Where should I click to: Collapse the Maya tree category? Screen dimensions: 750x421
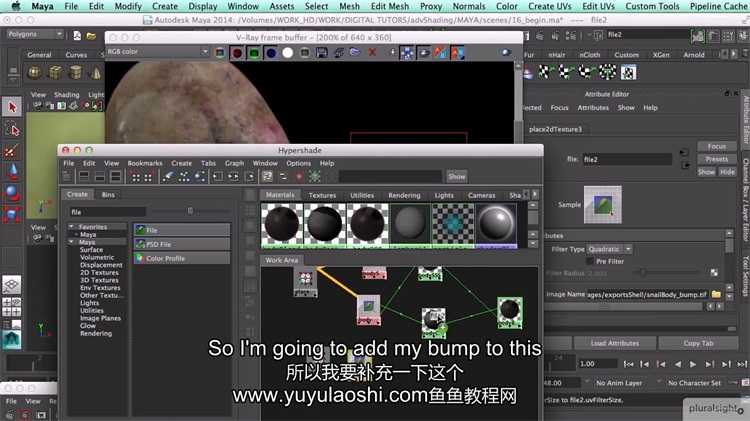71,242
